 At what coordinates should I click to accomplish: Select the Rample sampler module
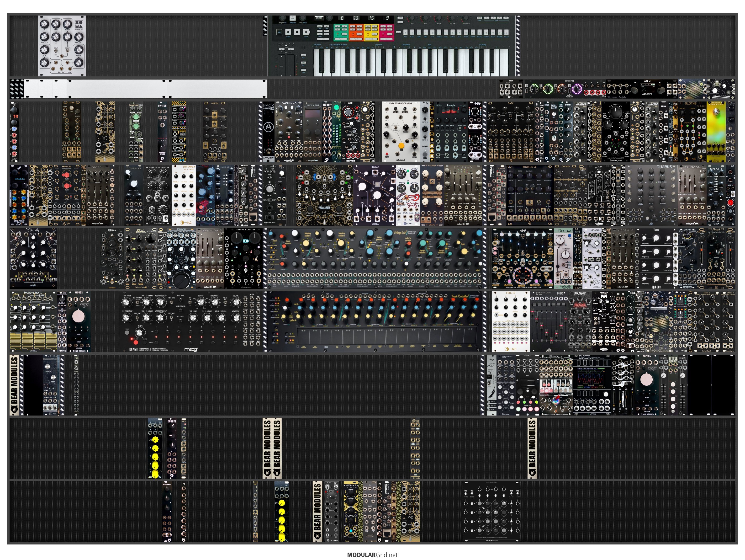coord(451,132)
